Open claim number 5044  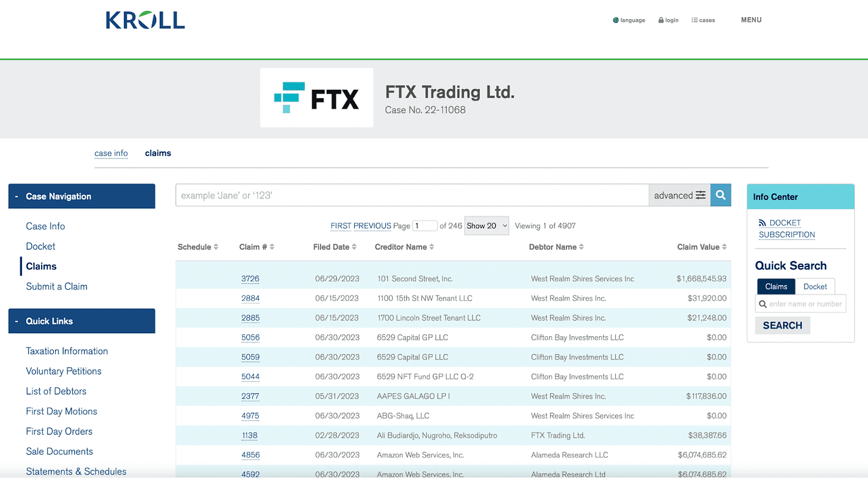tap(250, 377)
